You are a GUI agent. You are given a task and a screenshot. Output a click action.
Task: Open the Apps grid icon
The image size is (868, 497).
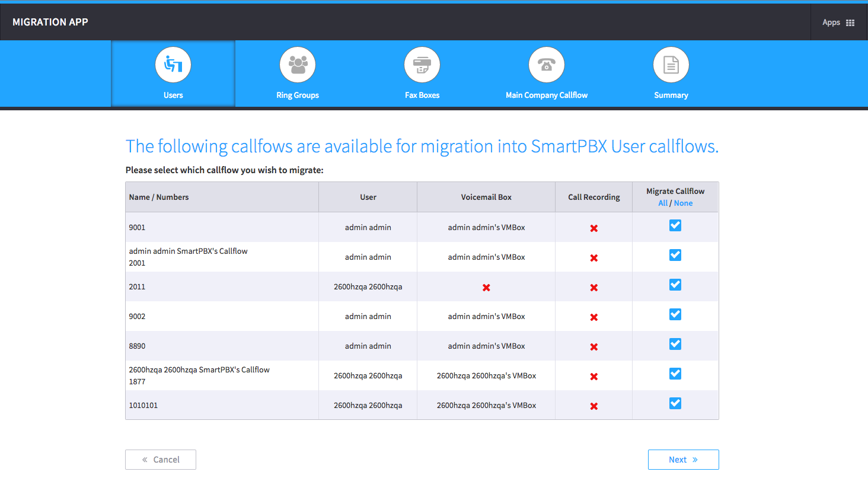tap(850, 23)
